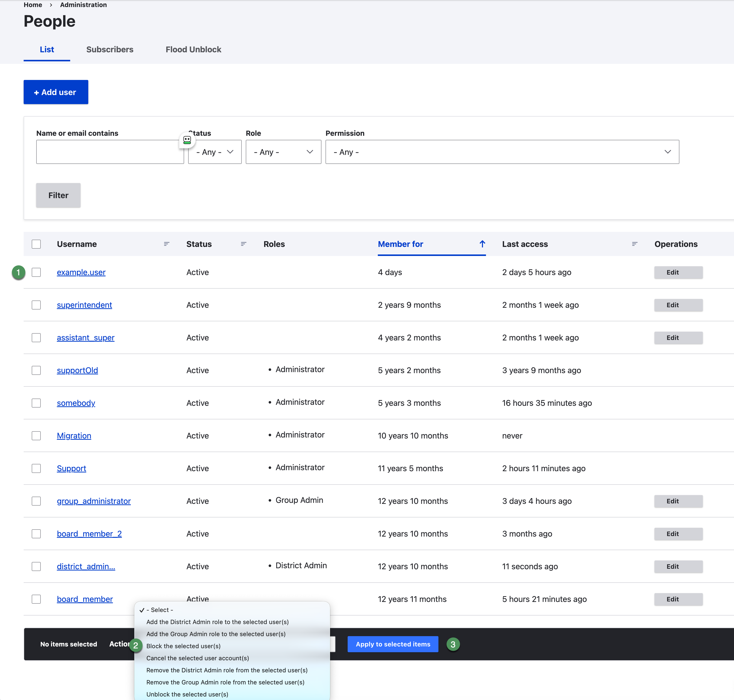Screen dimensions: 734x700
Task: Check the box for assistant_super
Action: tap(36, 338)
